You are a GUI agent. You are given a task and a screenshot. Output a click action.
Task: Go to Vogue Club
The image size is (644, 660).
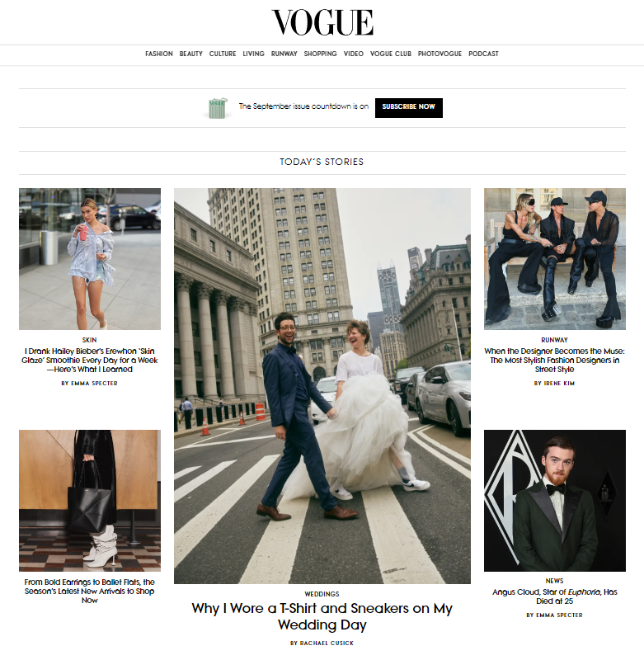(x=391, y=54)
